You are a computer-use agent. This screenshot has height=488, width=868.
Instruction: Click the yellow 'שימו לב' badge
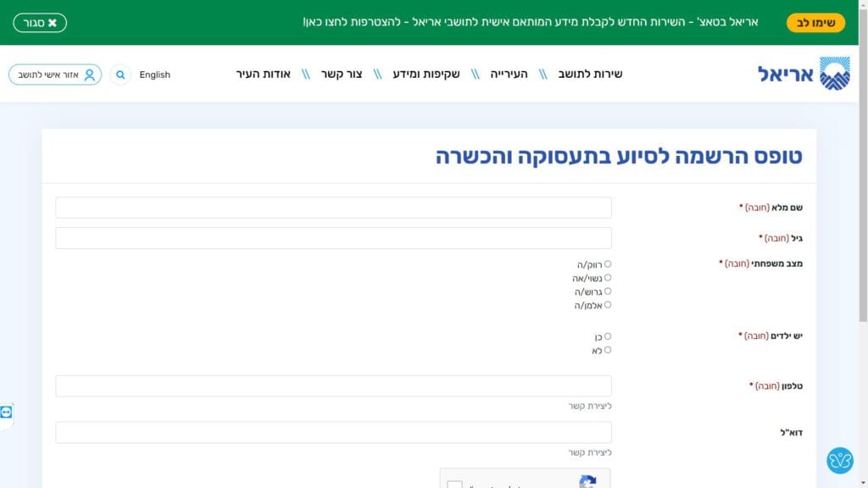pyautogui.click(x=815, y=23)
